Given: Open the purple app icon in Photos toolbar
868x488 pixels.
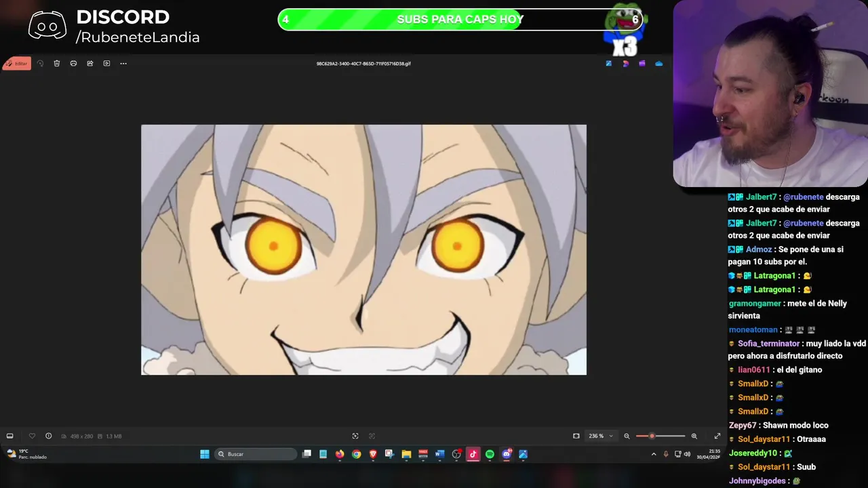Looking at the screenshot, I should pyautogui.click(x=642, y=64).
